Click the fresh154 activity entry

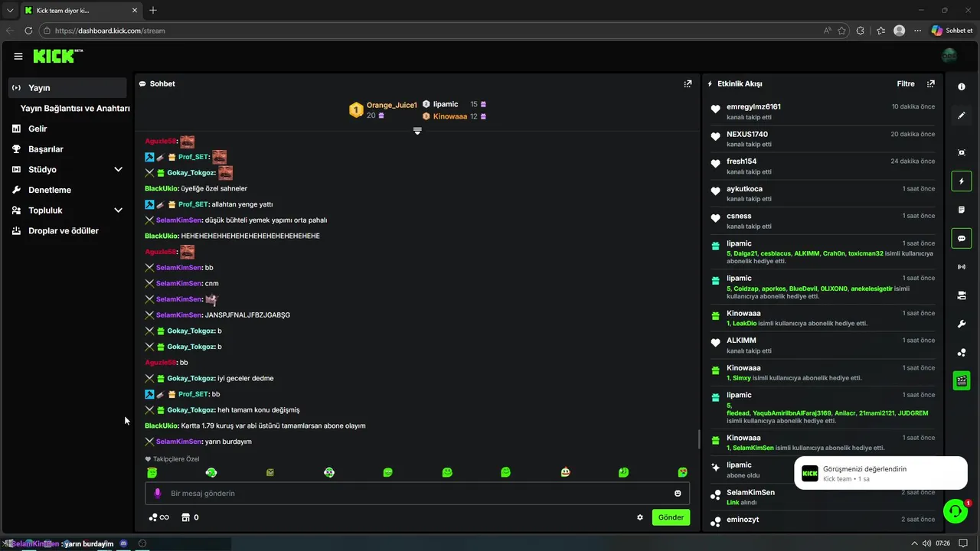[823, 167]
